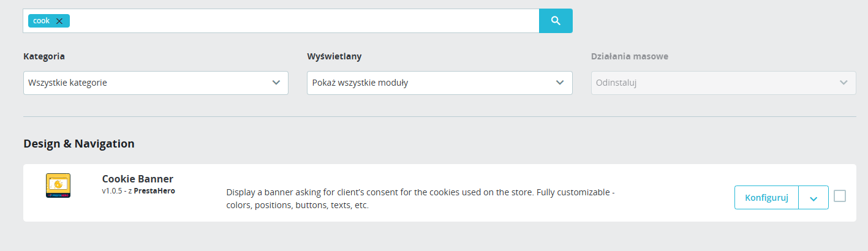Click the chevron in Kategoria selector
868x251 pixels.
276,83
